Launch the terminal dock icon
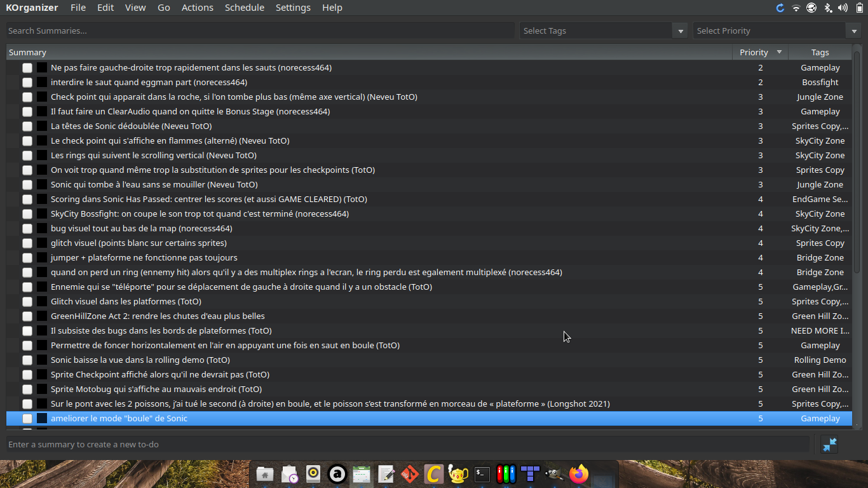Image resolution: width=868 pixels, height=488 pixels. (482, 474)
